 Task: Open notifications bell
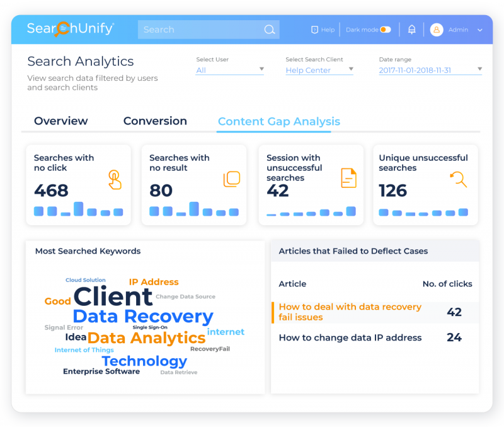[412, 30]
